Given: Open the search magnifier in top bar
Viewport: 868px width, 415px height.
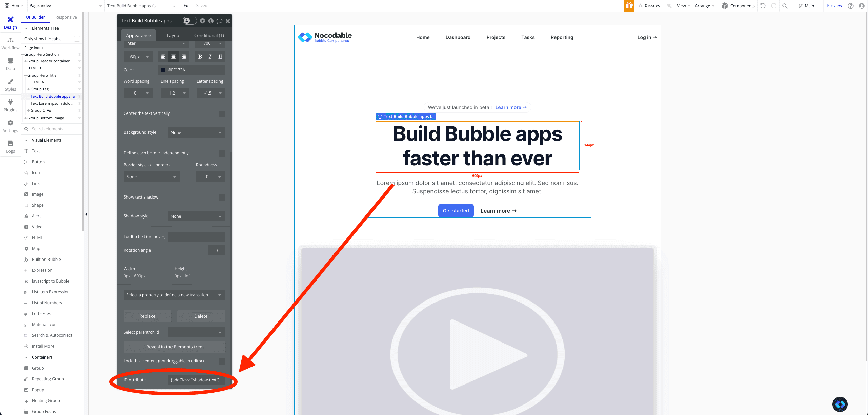Looking at the screenshot, I should tap(785, 6).
